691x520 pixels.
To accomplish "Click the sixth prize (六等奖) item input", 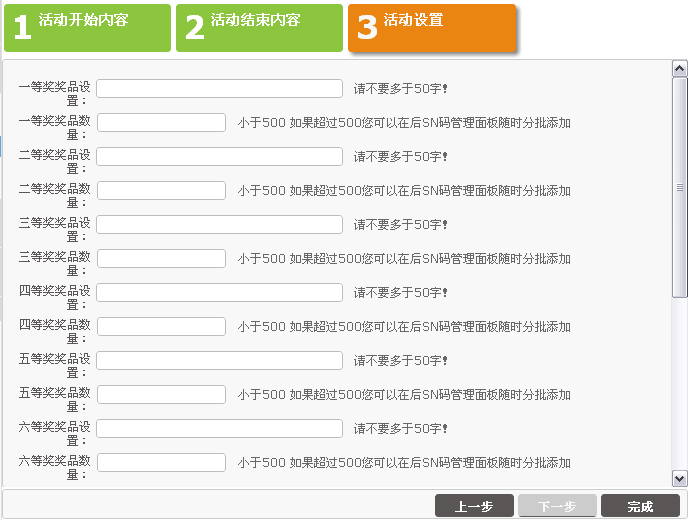I will point(219,429).
